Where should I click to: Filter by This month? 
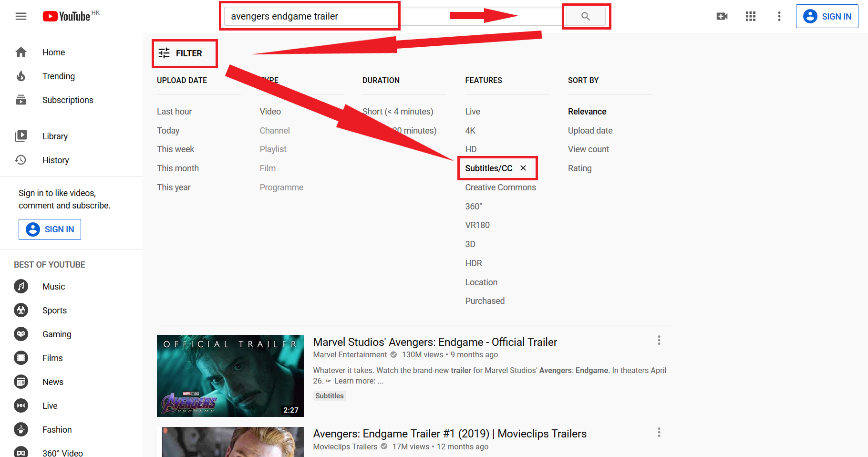tap(178, 168)
